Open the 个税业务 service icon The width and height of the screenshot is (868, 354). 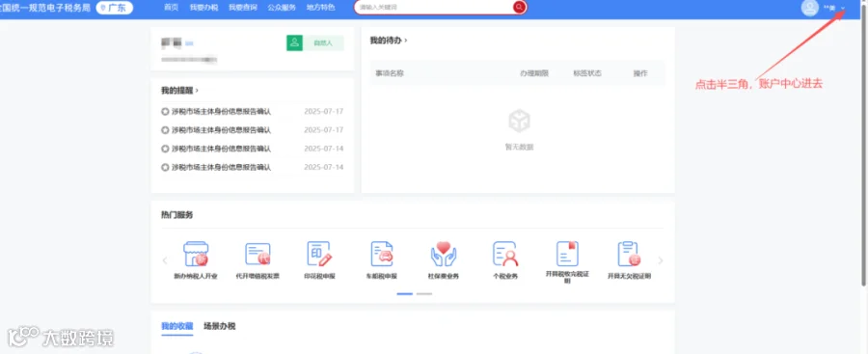click(x=505, y=255)
